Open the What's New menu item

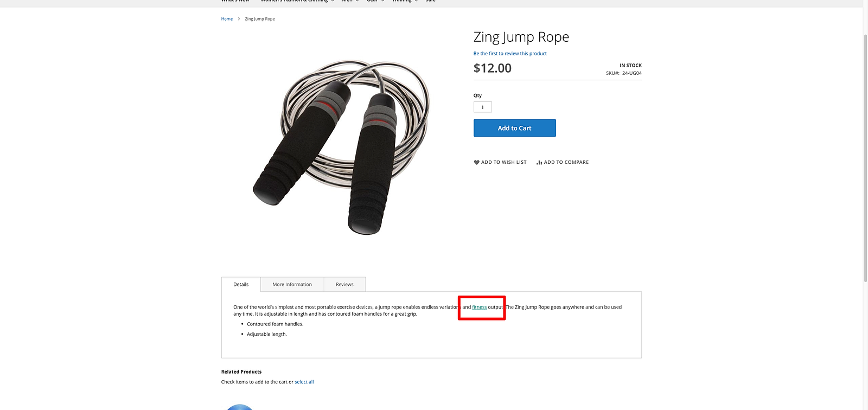[235, 1]
